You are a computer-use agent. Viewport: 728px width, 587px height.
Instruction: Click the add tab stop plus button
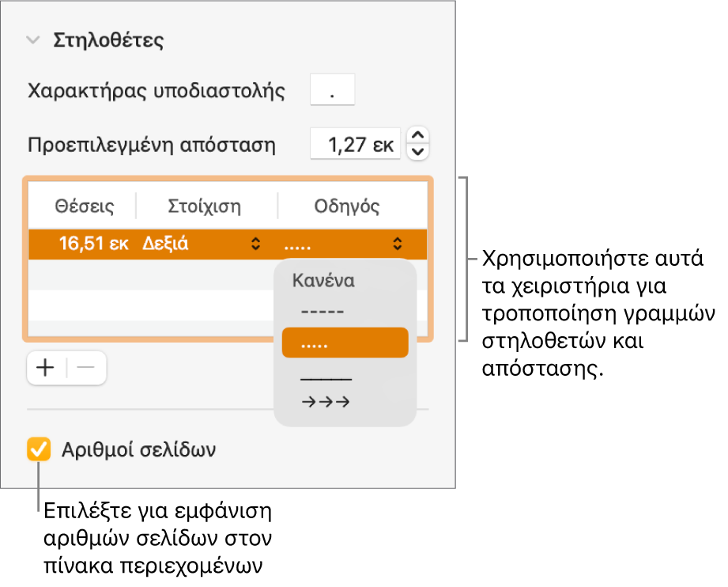[47, 369]
